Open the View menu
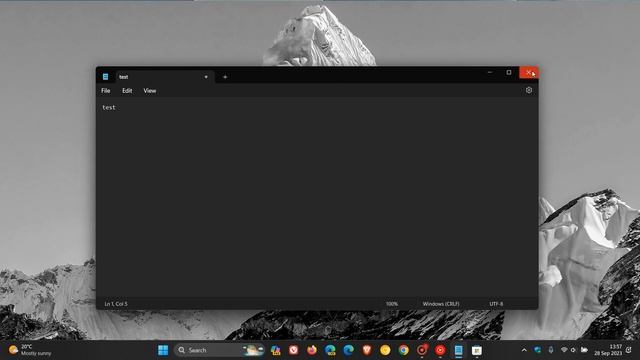 coord(150,91)
